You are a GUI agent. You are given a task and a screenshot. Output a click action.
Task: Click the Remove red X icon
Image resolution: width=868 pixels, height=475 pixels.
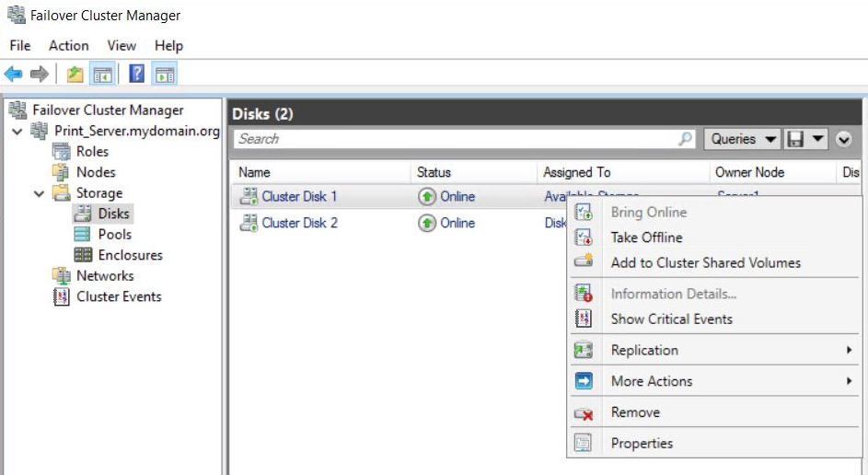[584, 413]
